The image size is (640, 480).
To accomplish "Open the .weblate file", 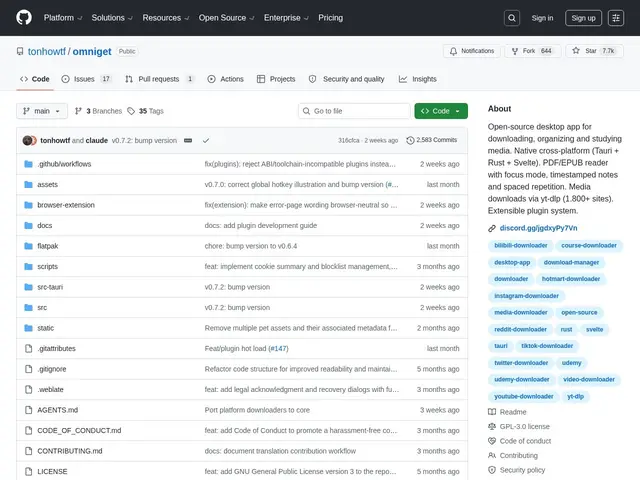I will coord(50,389).
